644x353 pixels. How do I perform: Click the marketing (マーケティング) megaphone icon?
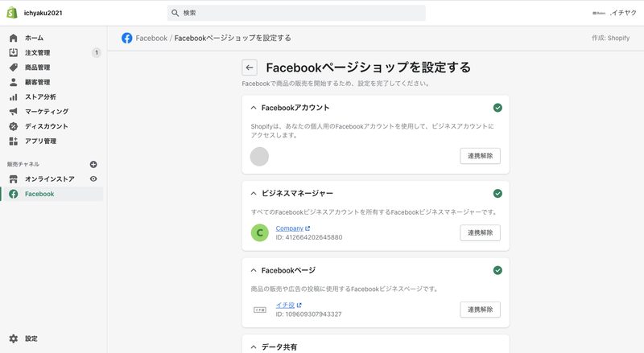[x=13, y=111]
